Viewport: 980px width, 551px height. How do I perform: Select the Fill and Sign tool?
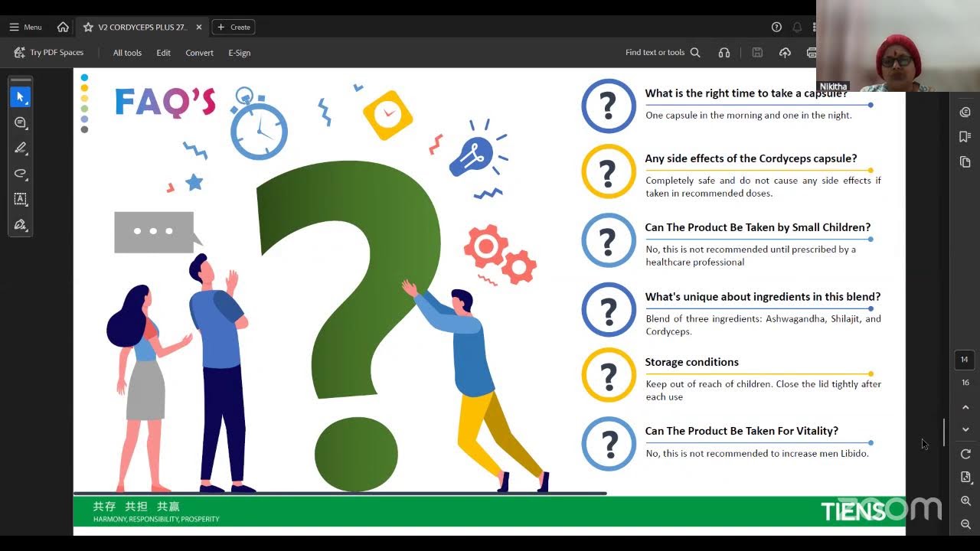21,225
